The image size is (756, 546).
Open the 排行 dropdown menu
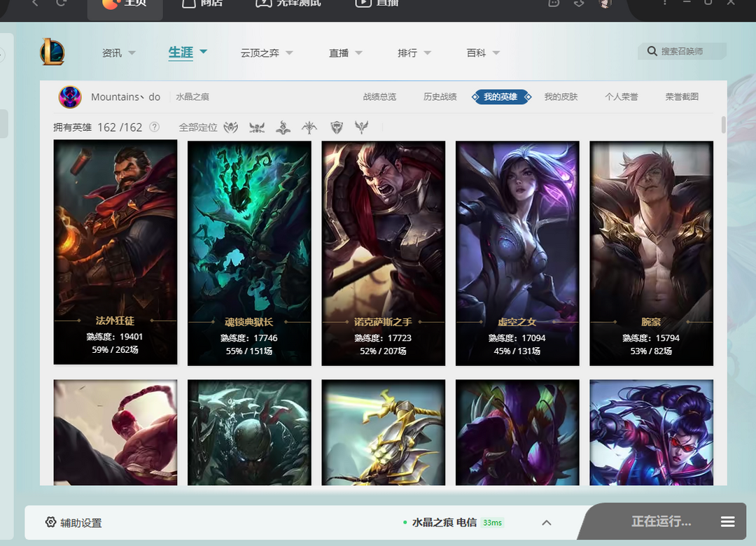[414, 52]
